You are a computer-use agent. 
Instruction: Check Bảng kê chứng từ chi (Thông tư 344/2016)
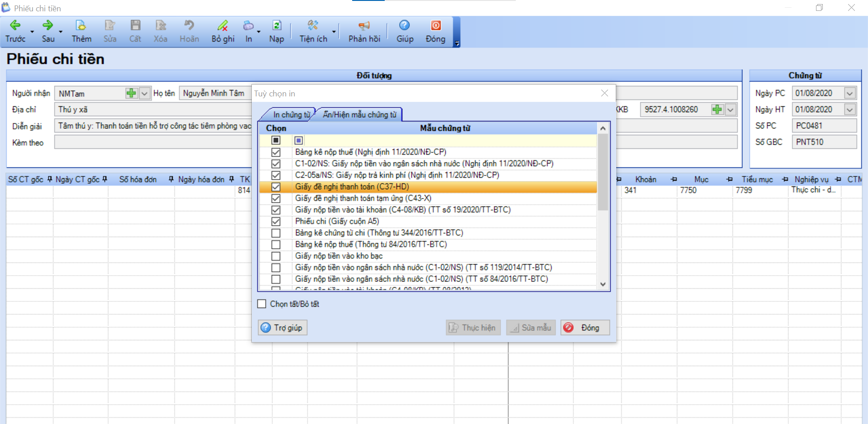276,233
